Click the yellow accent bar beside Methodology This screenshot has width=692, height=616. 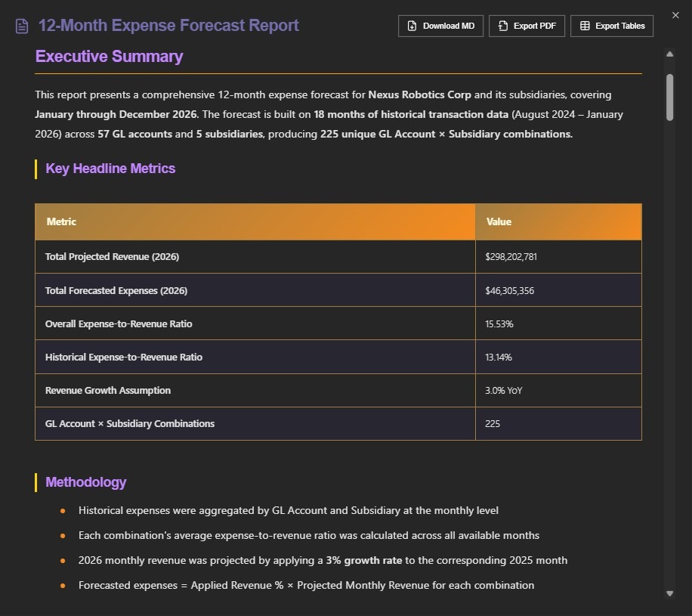point(35,481)
